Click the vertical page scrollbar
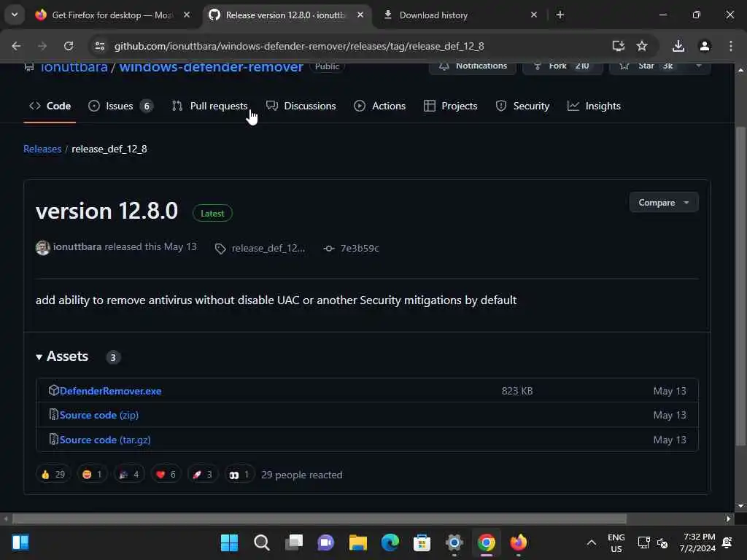 (x=741, y=286)
